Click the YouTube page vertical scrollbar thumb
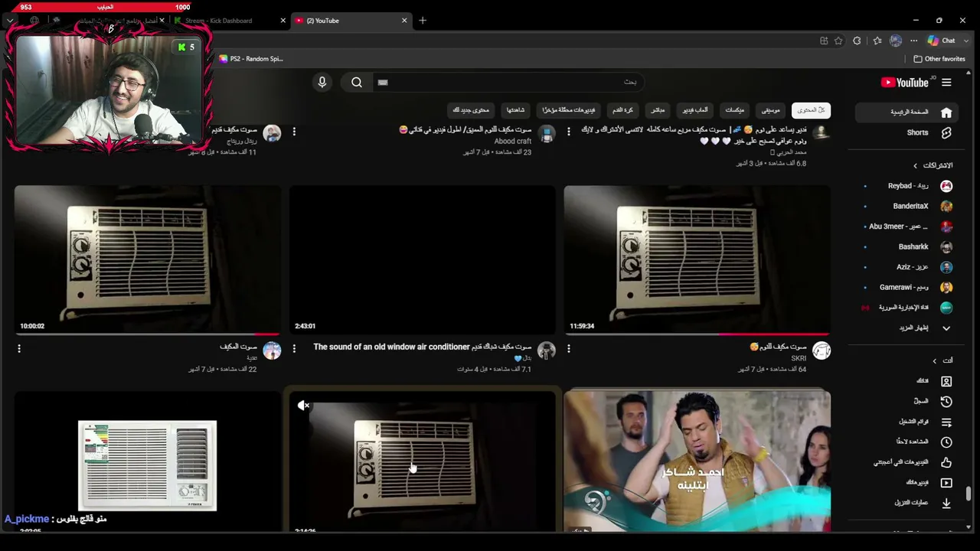 point(969,494)
